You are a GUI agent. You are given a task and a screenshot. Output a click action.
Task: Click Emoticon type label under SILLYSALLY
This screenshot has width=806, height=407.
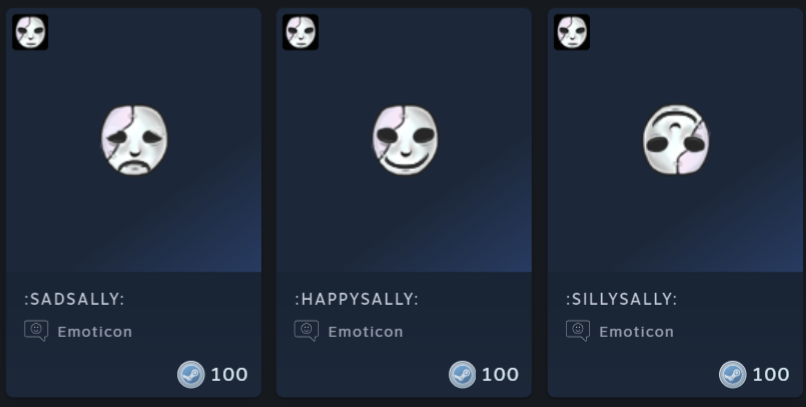[x=636, y=332]
